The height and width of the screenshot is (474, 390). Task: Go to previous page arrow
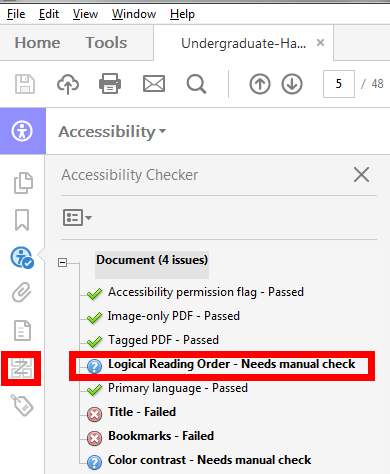pyautogui.click(x=260, y=84)
